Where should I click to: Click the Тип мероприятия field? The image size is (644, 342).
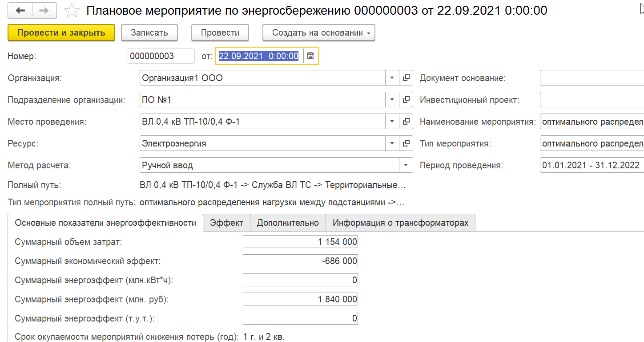point(592,143)
